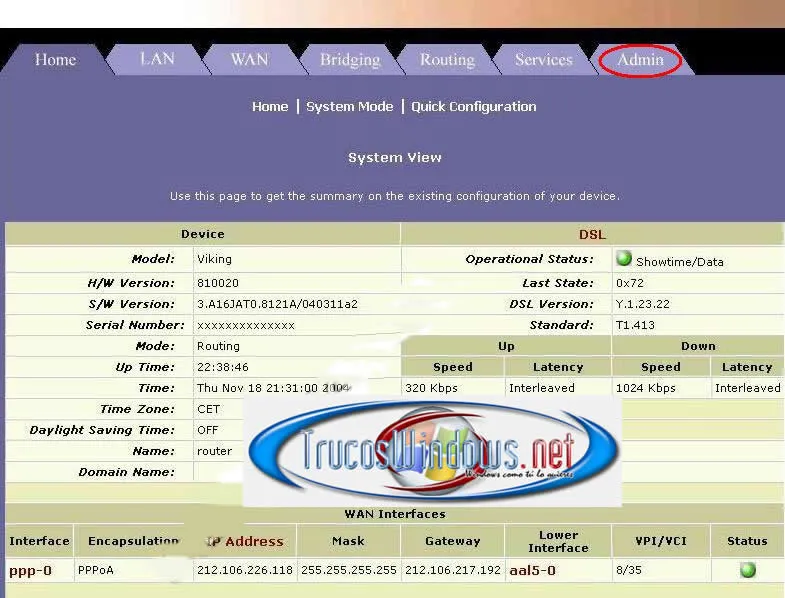The height and width of the screenshot is (598, 785).
Task: Go to the Routing tab
Action: pyautogui.click(x=447, y=59)
